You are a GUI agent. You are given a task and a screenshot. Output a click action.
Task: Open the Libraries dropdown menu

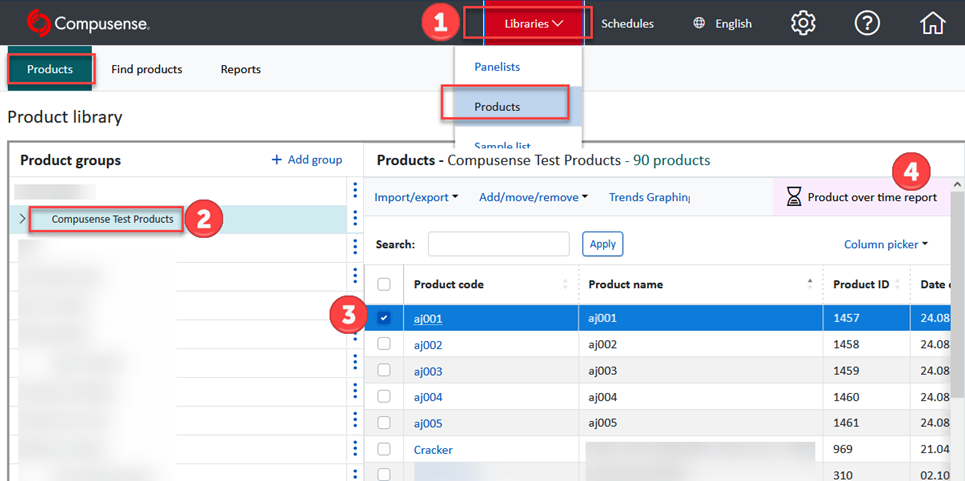click(x=534, y=23)
